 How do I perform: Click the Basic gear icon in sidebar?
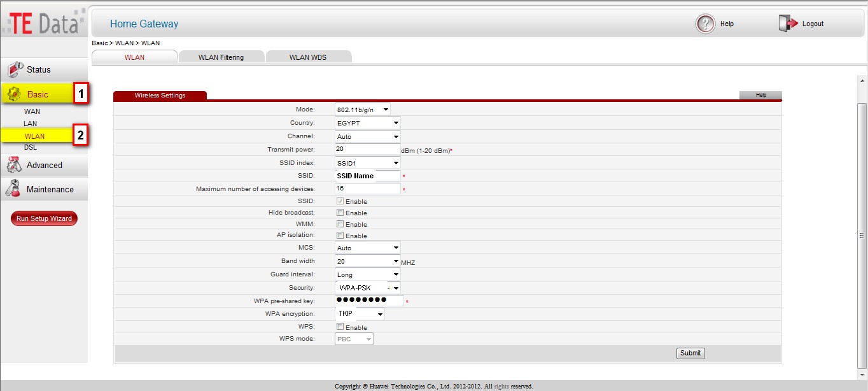15,93
